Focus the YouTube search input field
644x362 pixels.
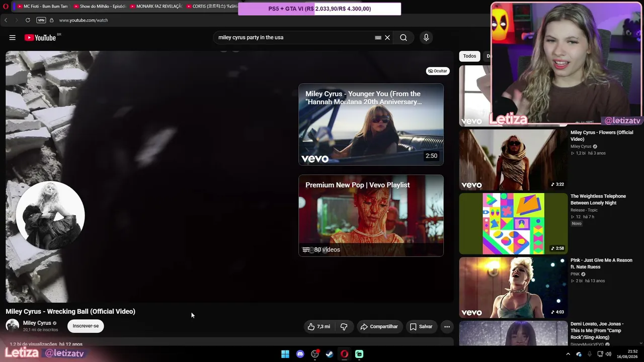point(294,38)
